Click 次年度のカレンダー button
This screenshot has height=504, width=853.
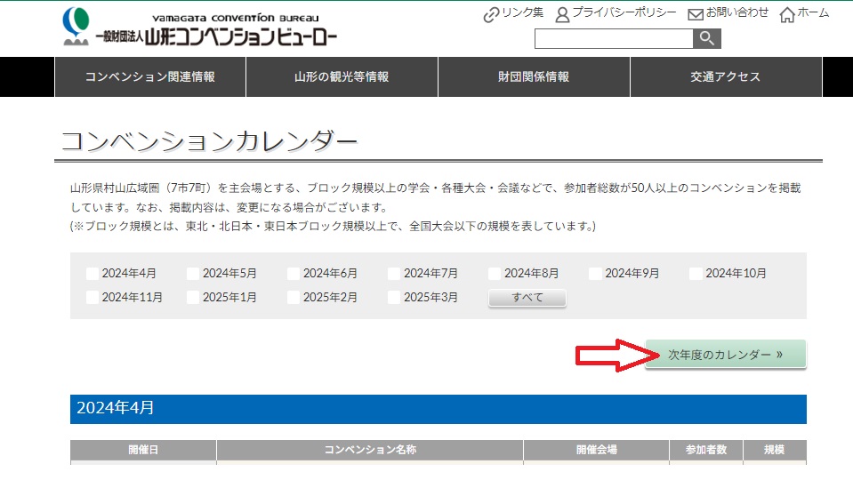click(x=725, y=355)
